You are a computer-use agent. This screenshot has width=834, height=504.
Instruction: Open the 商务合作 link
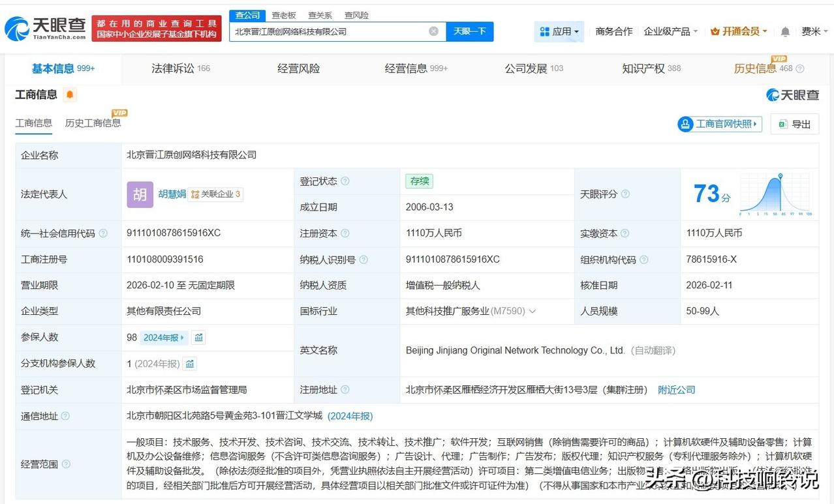[x=614, y=31]
